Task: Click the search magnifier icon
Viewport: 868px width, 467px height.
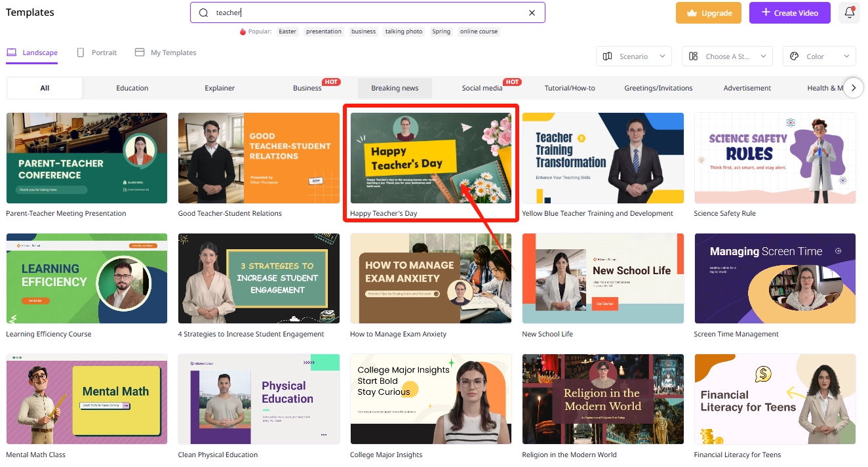Action: 203,13
